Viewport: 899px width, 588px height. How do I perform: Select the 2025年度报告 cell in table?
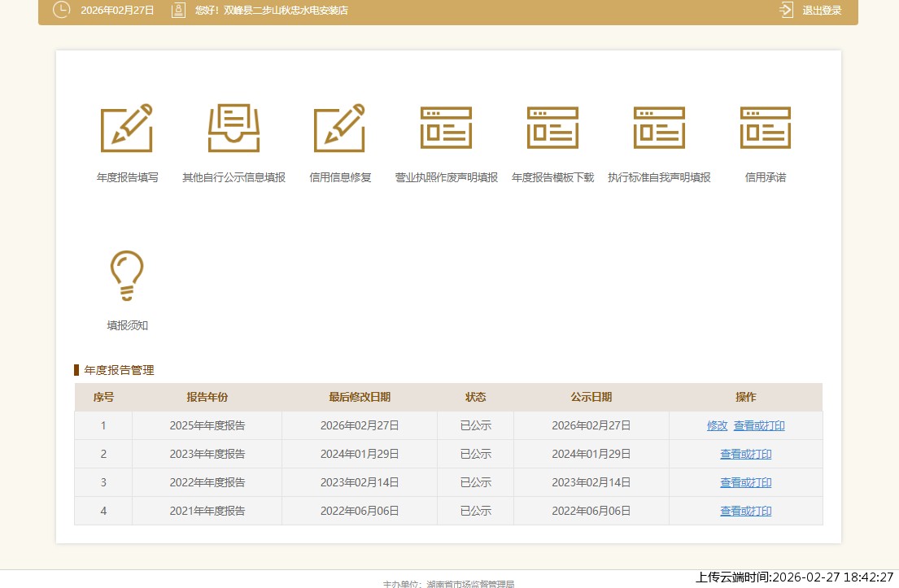click(207, 425)
